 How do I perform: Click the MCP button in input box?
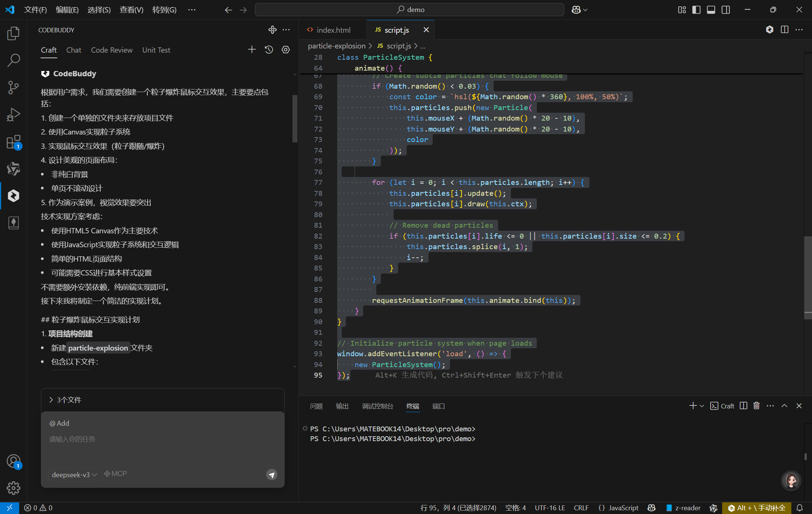[x=116, y=474]
